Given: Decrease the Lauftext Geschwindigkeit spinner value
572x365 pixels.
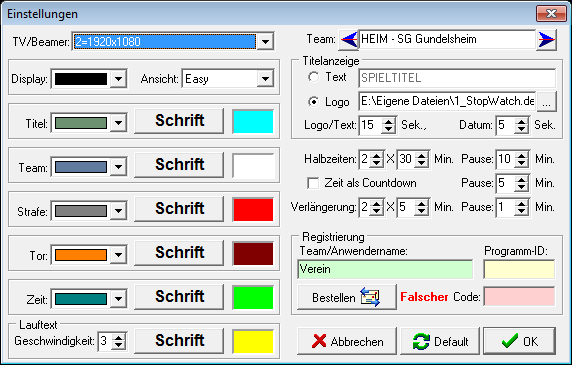Looking at the screenshot, I should 119,345.
